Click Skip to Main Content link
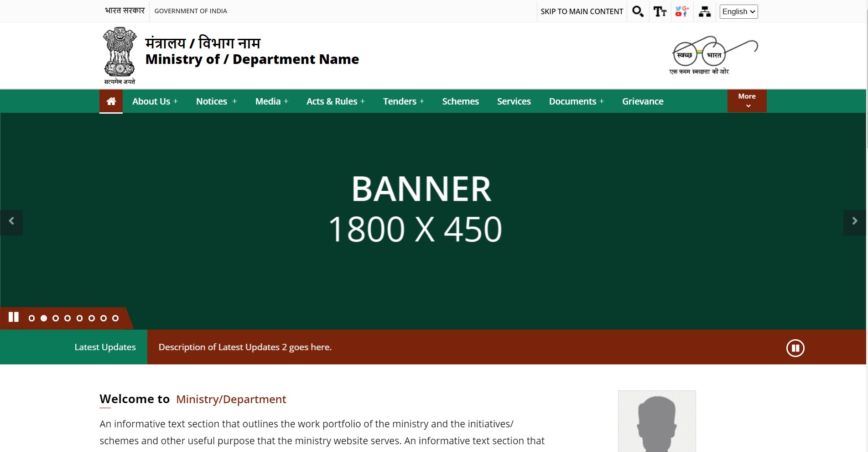Image resolution: width=868 pixels, height=452 pixels. click(582, 11)
